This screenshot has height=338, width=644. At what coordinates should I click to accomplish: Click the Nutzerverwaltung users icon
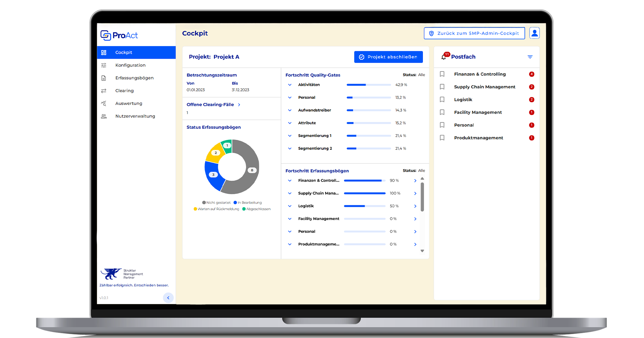(104, 116)
